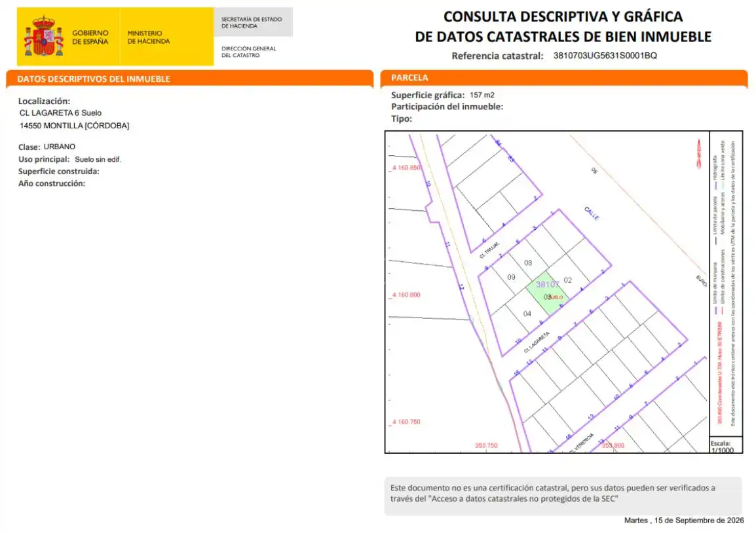Image resolution: width=756 pixels, height=533 pixels.
Task: Select the 'Suelo sin edif.' value
Action: (98, 160)
